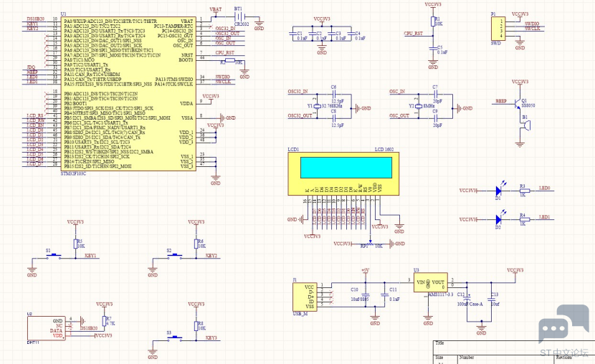The image size is (595, 364).
Task: Click the SWCLK label at P1 header
Action: 532,29
